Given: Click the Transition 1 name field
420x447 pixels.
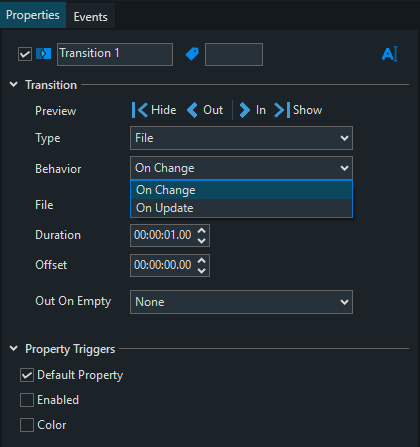Looking at the screenshot, I should (x=115, y=54).
